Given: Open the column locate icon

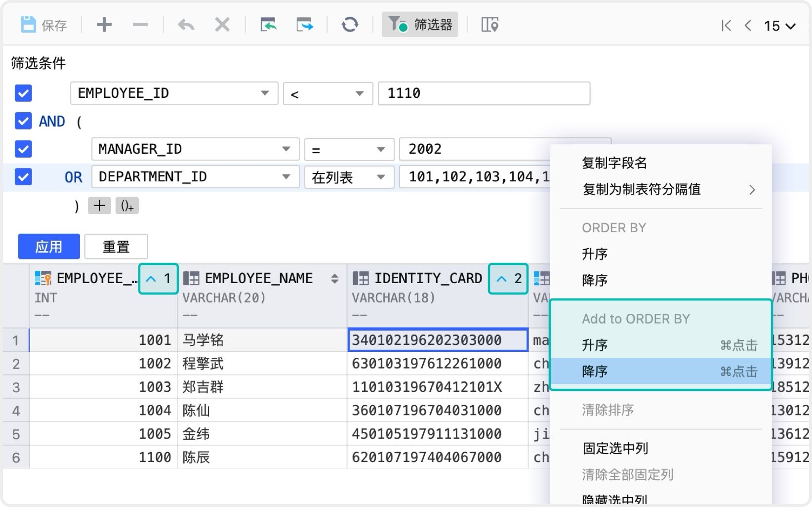Looking at the screenshot, I should point(489,25).
